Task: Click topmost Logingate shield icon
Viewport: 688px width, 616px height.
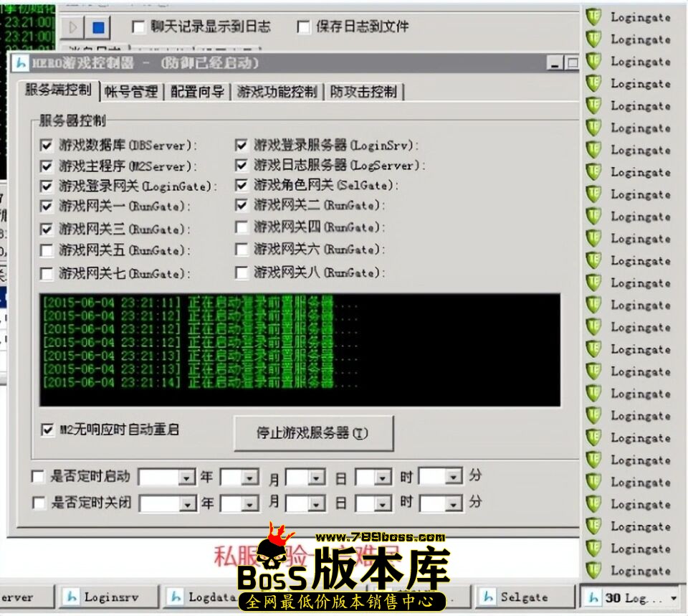Action: pos(593,16)
